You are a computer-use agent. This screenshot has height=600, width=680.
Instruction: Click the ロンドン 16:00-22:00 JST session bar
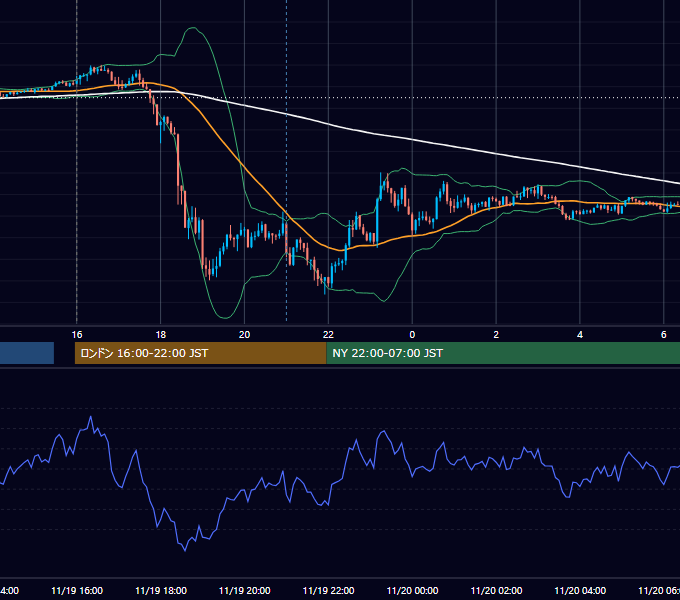coord(200,353)
